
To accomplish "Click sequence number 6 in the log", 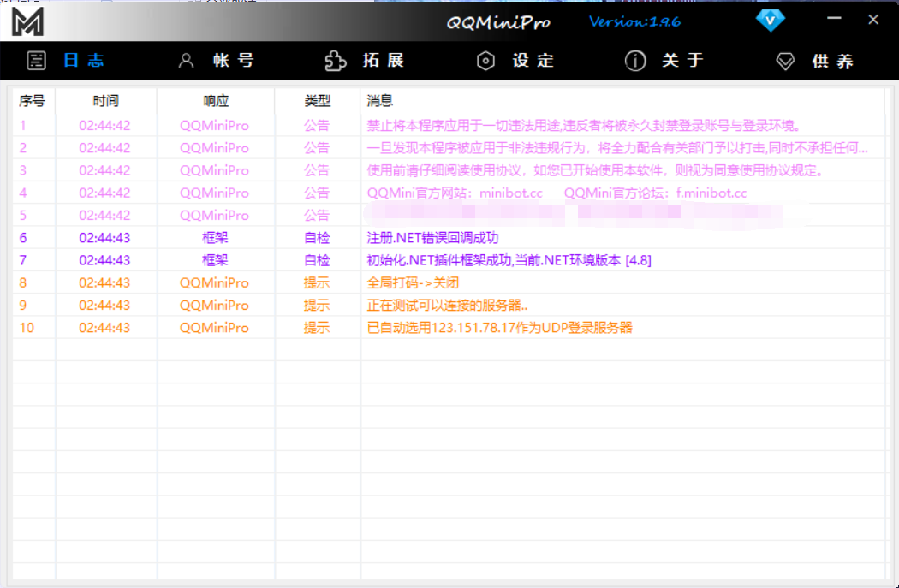I will pyautogui.click(x=22, y=238).
